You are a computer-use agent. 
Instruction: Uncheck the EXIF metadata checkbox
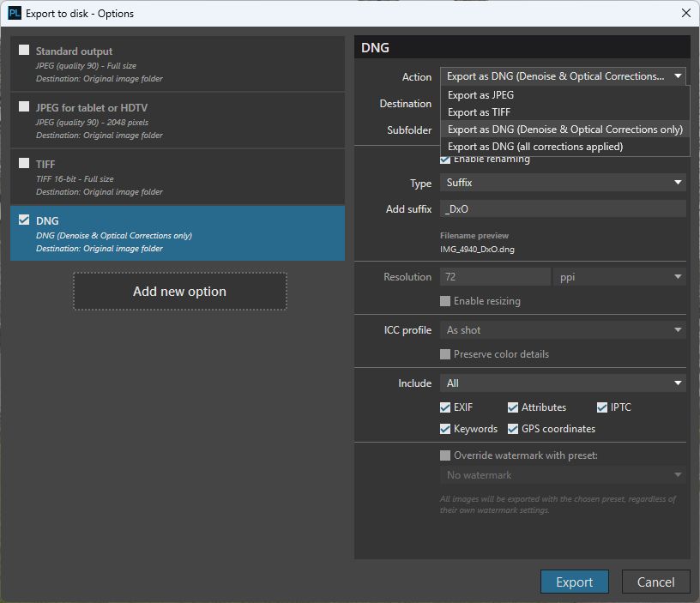(x=445, y=407)
